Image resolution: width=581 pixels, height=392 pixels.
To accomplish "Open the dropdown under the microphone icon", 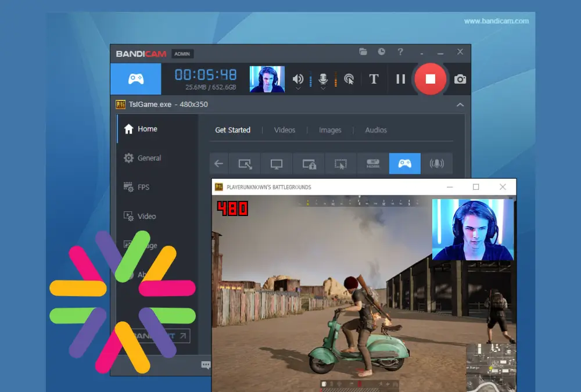I will (323, 88).
